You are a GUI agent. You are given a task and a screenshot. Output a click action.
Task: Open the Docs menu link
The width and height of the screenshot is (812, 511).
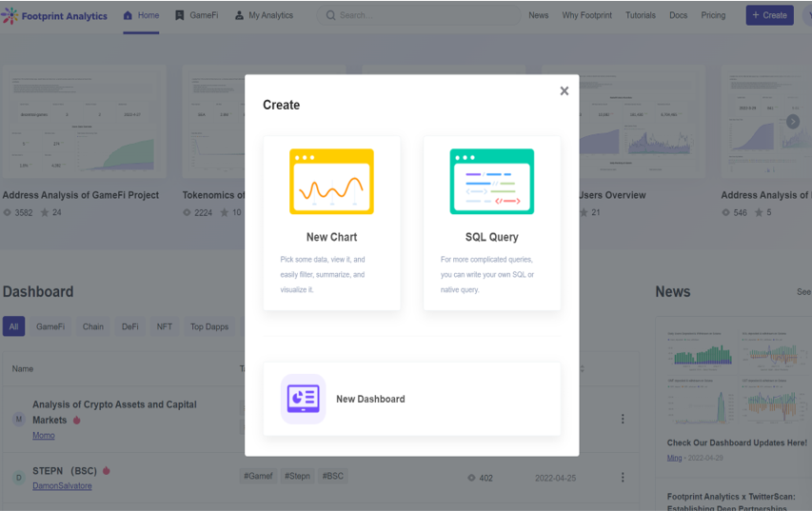[x=678, y=15]
